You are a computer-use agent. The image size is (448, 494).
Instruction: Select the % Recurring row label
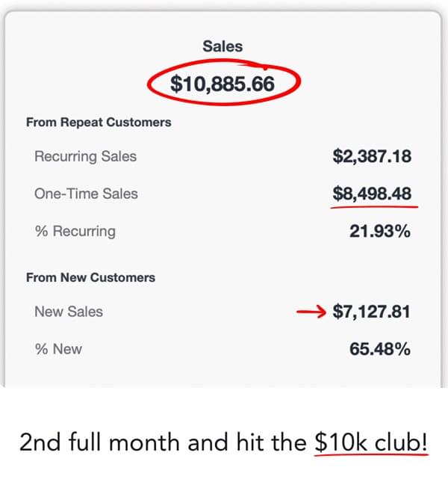tap(75, 232)
